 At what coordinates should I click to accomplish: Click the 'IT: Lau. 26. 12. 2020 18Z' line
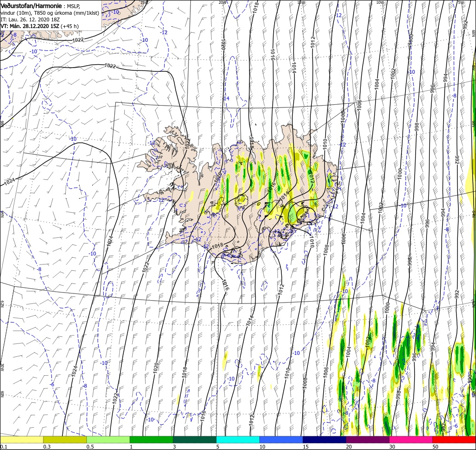30,20
